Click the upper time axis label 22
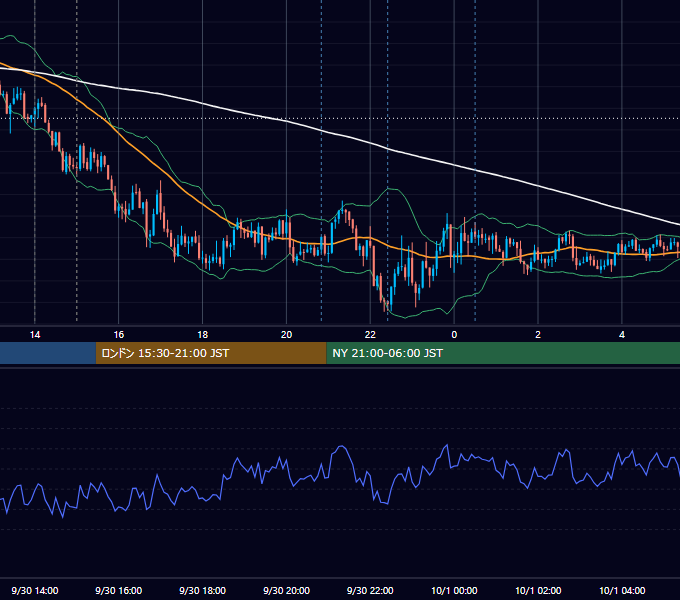680x600 pixels. [x=370, y=335]
